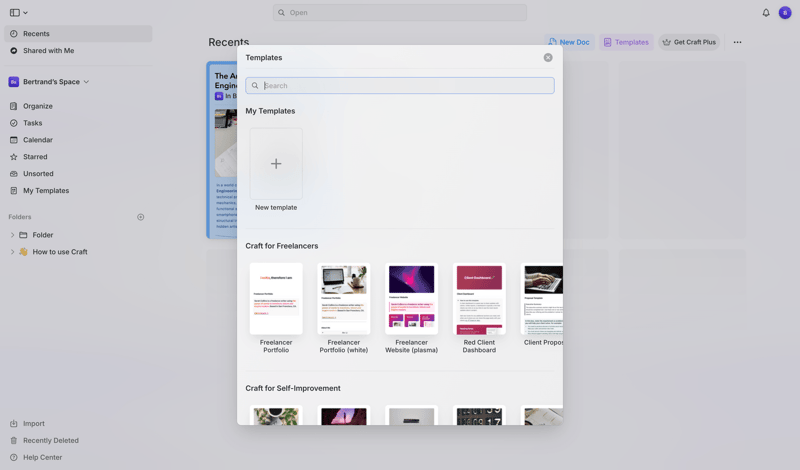Expand the Bertrand's Space switcher

coord(86,82)
